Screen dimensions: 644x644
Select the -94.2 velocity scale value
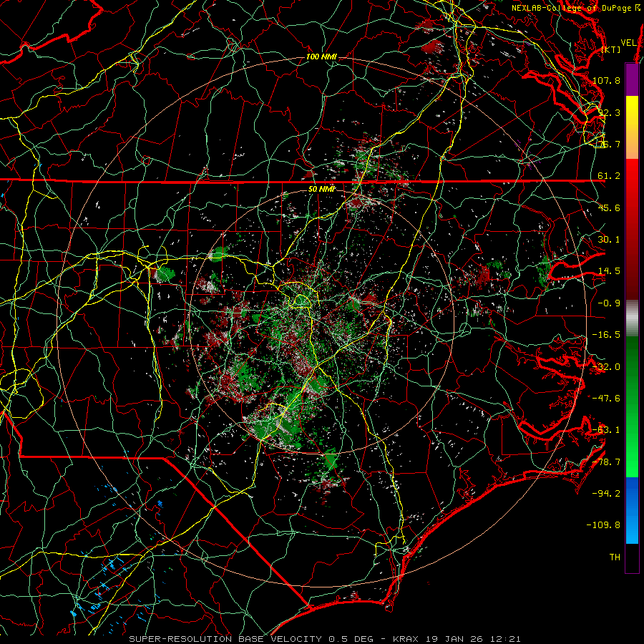606,493
